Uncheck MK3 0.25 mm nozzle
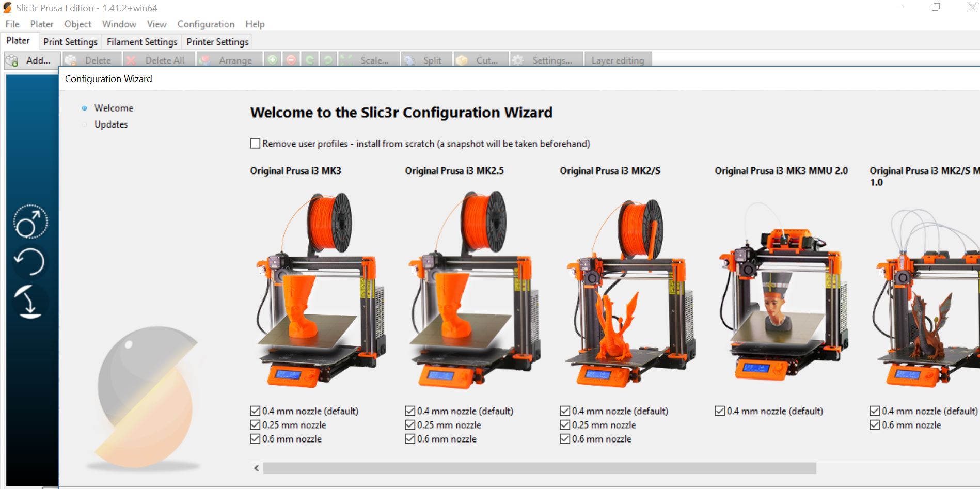 [255, 425]
